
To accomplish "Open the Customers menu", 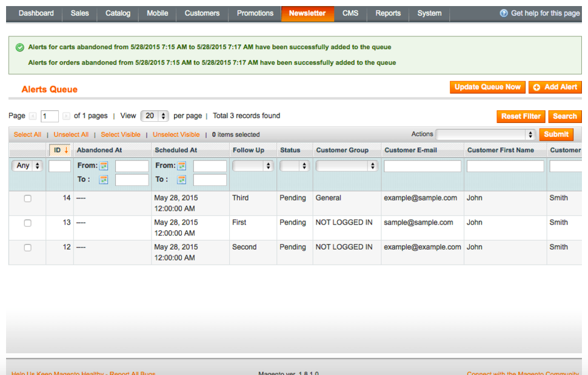I will [202, 13].
